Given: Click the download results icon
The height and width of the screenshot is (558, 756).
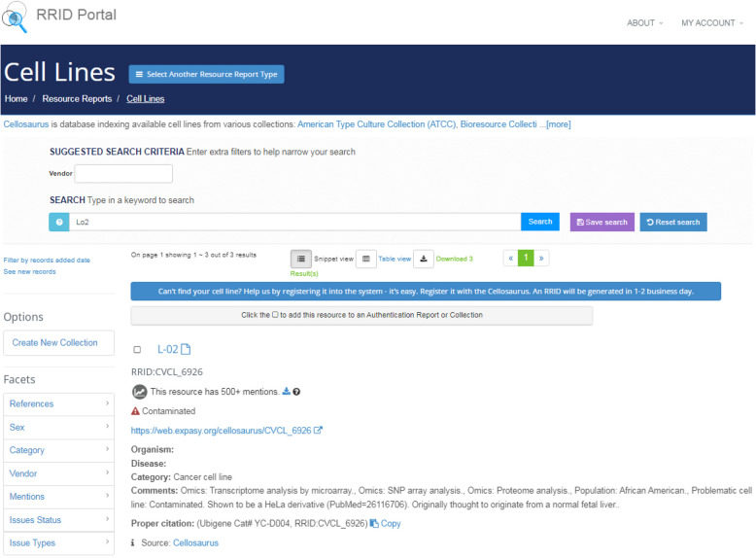Looking at the screenshot, I should click(424, 259).
